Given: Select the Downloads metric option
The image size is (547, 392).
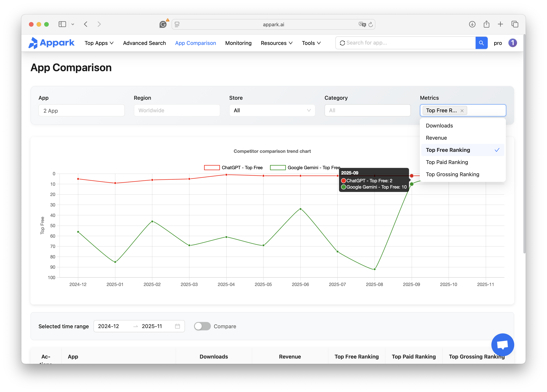Looking at the screenshot, I should pos(439,126).
